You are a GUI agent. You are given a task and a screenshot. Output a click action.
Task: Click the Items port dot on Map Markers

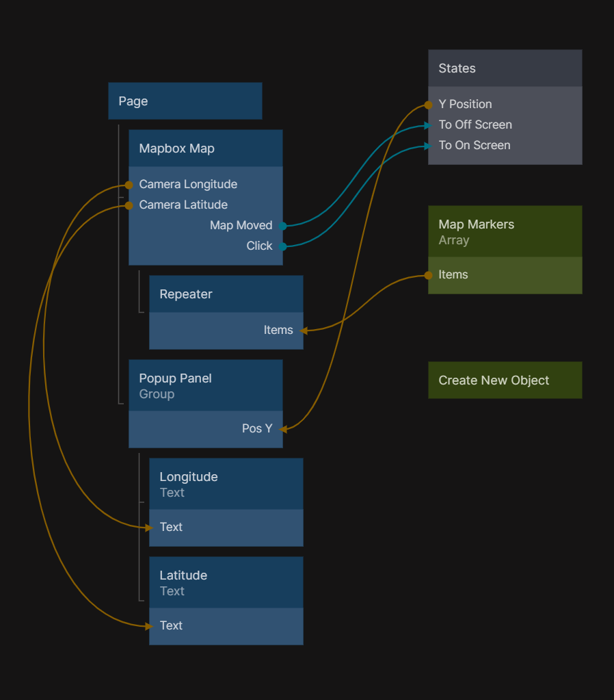(429, 275)
